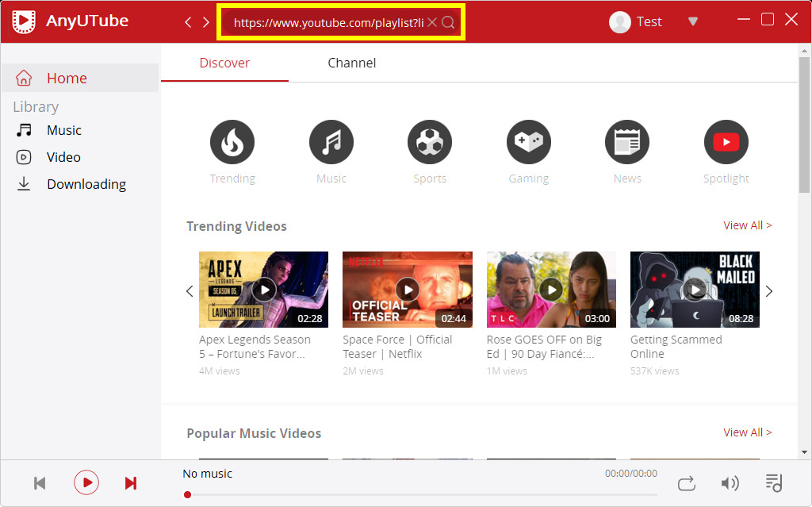Switch to the Discover tab
This screenshot has width=812, height=507.
coord(224,63)
